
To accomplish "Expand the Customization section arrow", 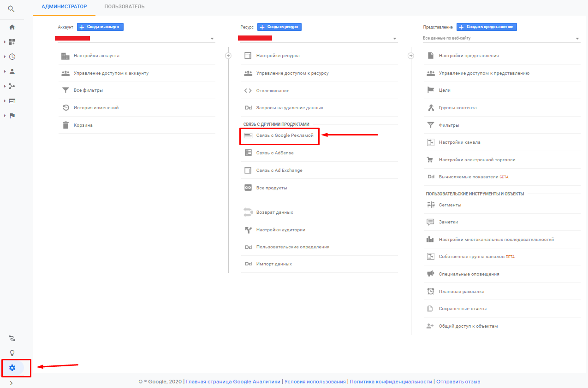I will (5, 42).
